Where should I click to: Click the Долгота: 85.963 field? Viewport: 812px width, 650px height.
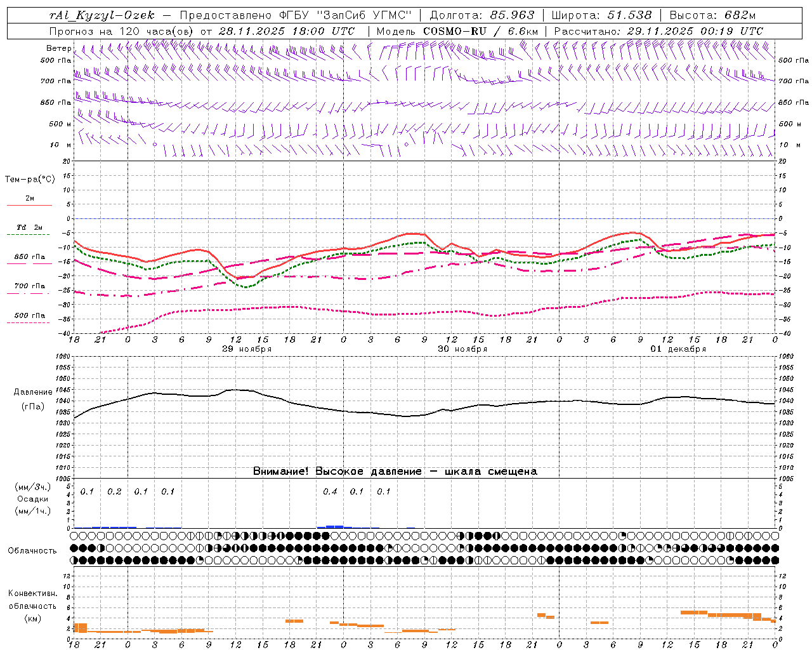click(x=482, y=15)
